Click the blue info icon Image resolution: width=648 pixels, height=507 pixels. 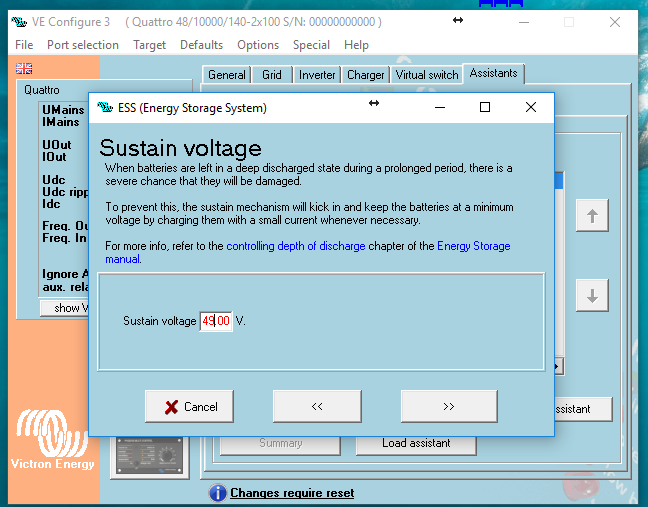point(217,493)
